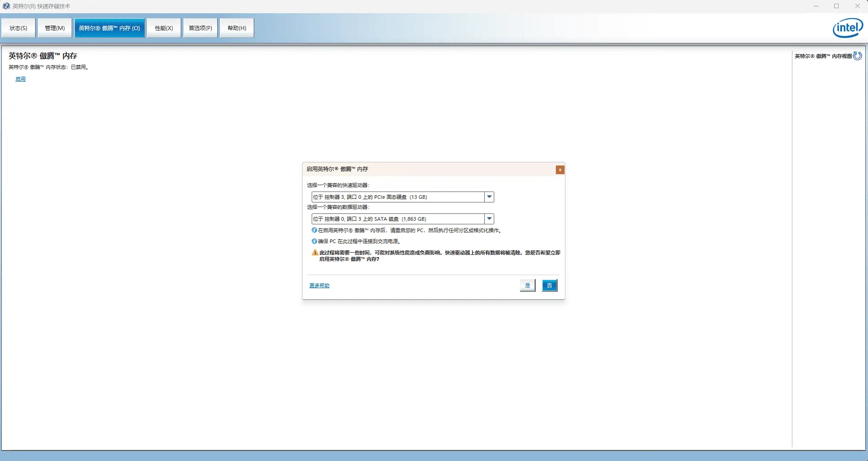Open the 更多帮助 link in the dialog
The image size is (868, 461).
[x=319, y=285]
